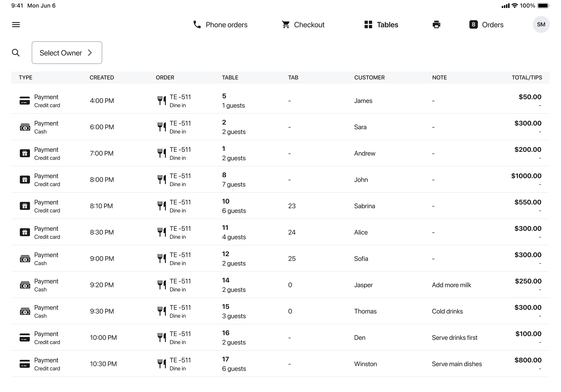Click the $1000.00 total
Screen dimensions: 561x392
tap(526, 176)
